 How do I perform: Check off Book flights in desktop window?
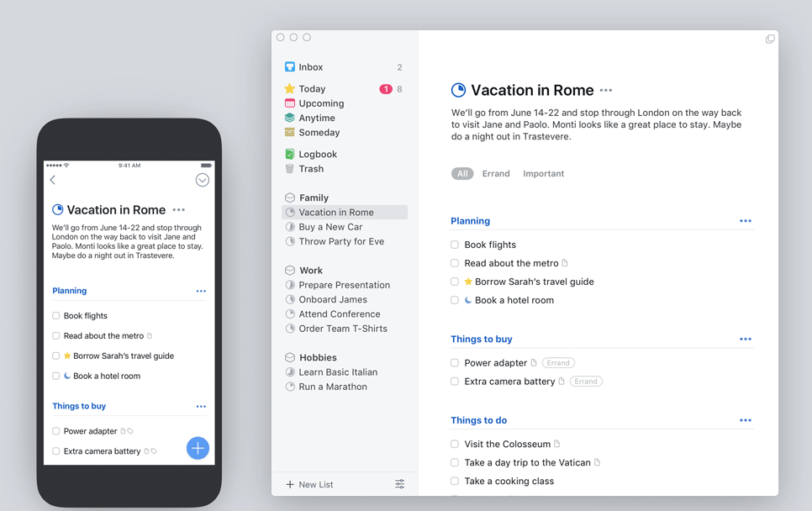tap(455, 245)
